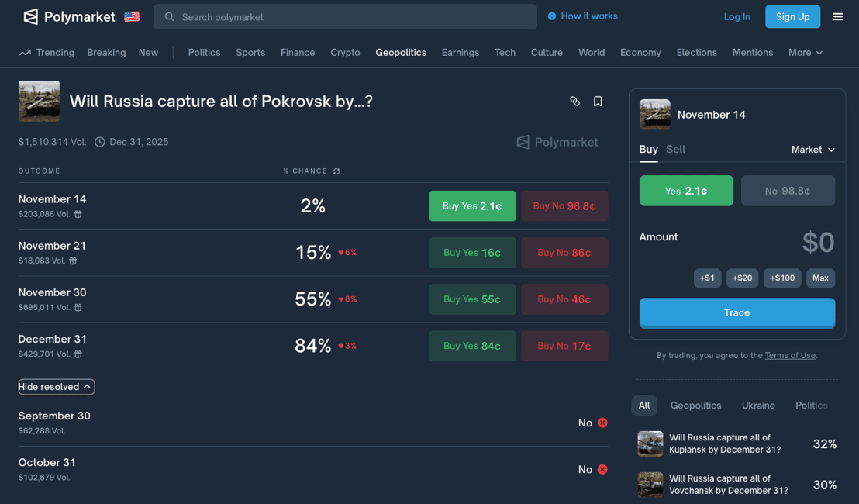
Task: Select the Yes 2.1¢ outcome option
Action: point(685,191)
